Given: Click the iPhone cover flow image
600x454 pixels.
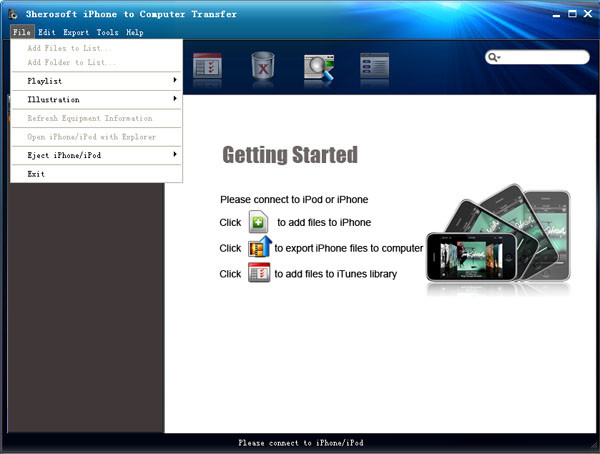Looking at the screenshot, I should [498, 237].
